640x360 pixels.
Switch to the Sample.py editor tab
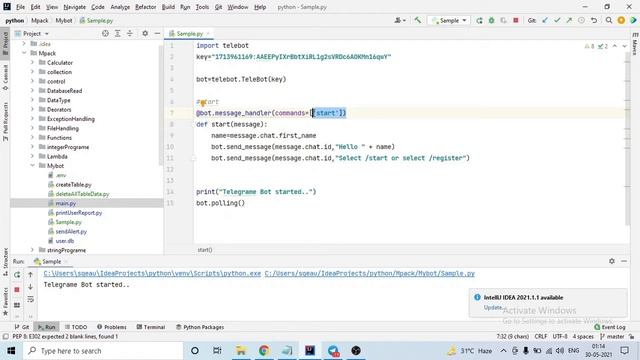tap(189, 33)
